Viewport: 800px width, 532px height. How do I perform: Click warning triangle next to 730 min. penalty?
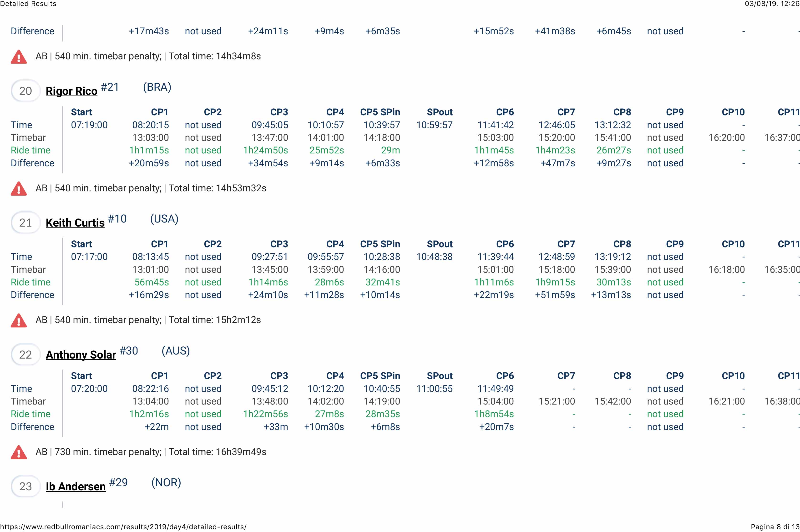19,452
